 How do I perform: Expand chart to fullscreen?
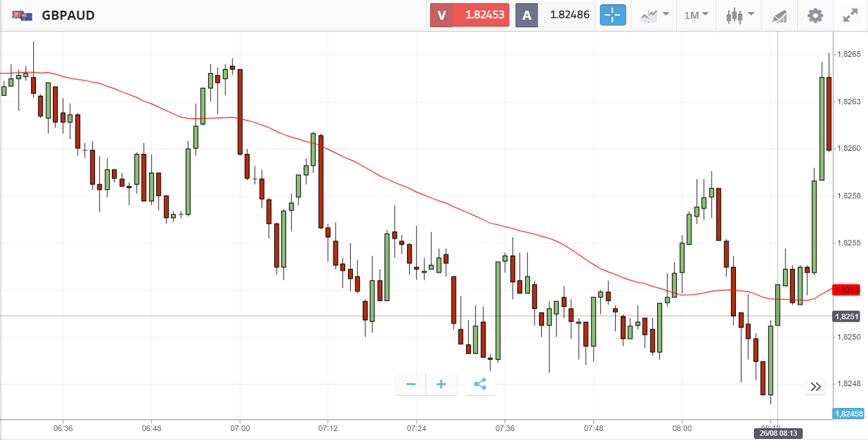(850, 15)
